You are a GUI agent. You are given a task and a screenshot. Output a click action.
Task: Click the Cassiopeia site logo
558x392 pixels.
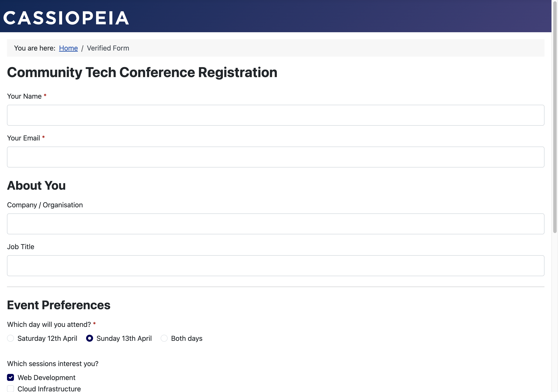click(x=66, y=18)
